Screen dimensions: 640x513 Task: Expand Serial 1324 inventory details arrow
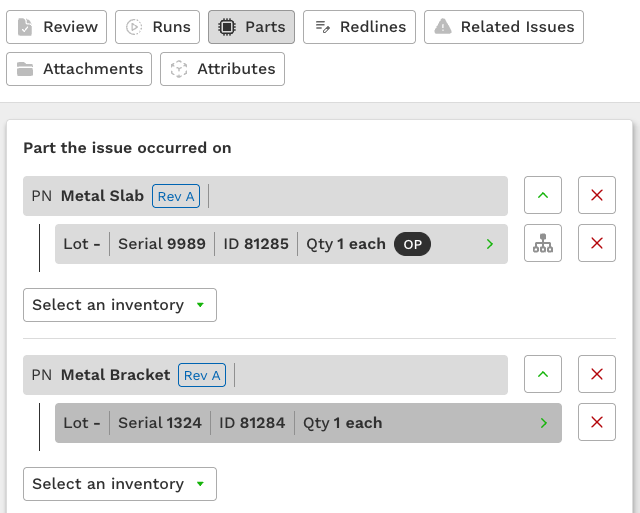(544, 423)
